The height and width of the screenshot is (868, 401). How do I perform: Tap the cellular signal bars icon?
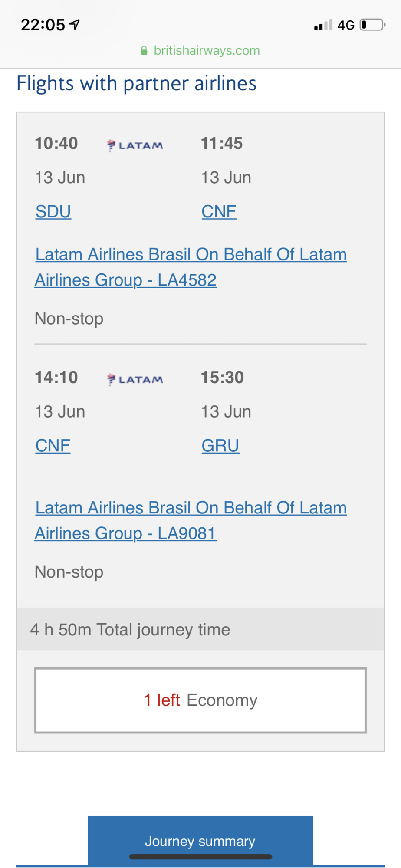pos(323,25)
